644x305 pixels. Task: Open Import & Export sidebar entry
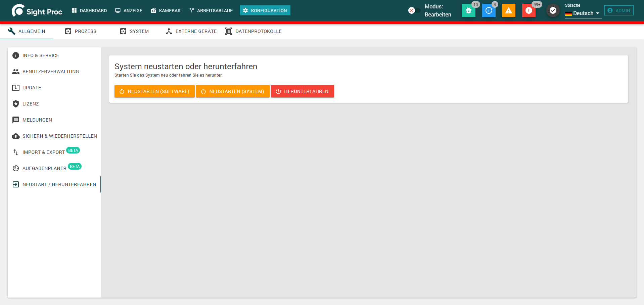[54, 152]
